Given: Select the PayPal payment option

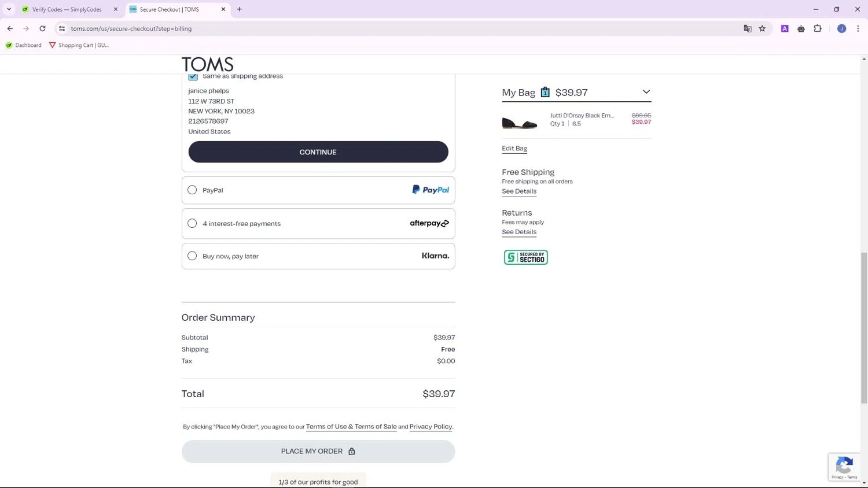Looking at the screenshot, I should tap(192, 190).
